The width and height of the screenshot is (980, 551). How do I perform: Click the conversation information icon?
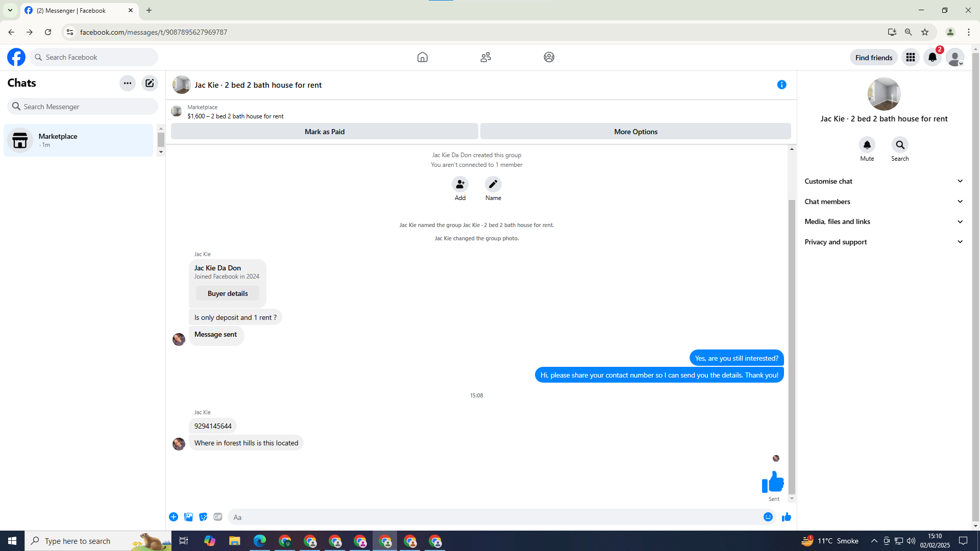(781, 85)
